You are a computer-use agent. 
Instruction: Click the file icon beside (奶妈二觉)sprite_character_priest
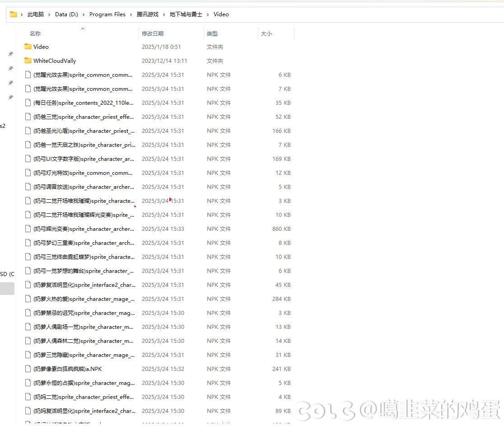(x=28, y=397)
